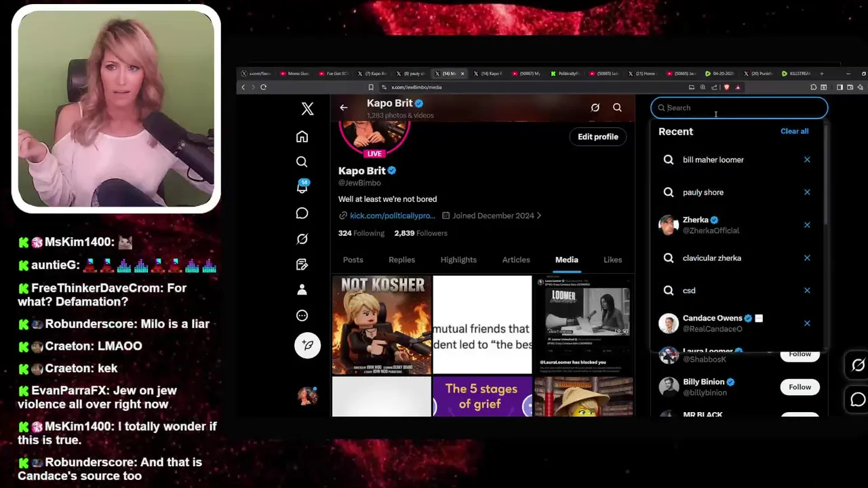This screenshot has width=868, height=488.
Task: Click the search icon in profile header
Action: (x=617, y=108)
